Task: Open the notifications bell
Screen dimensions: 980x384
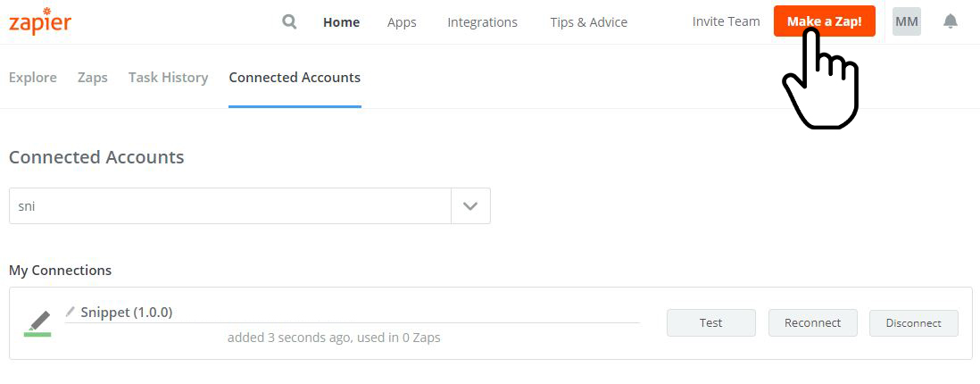Action: pyautogui.click(x=950, y=21)
